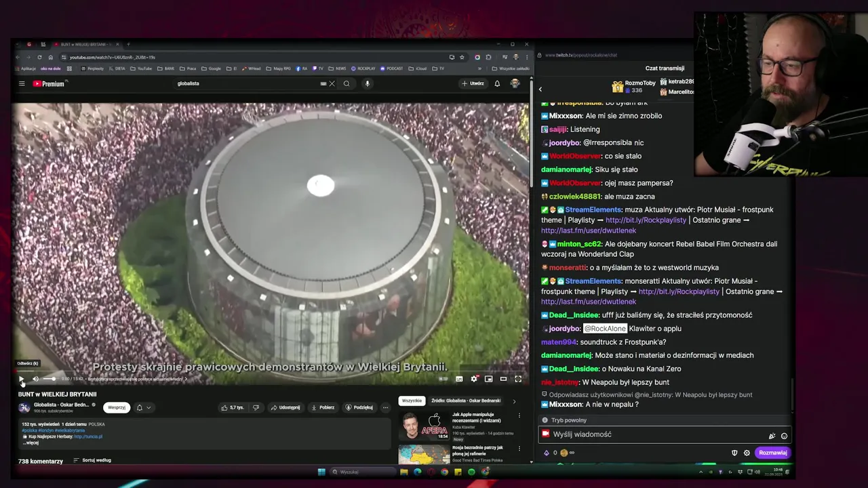
Task: Open the Perplexity bookmark
Action: click(92, 68)
